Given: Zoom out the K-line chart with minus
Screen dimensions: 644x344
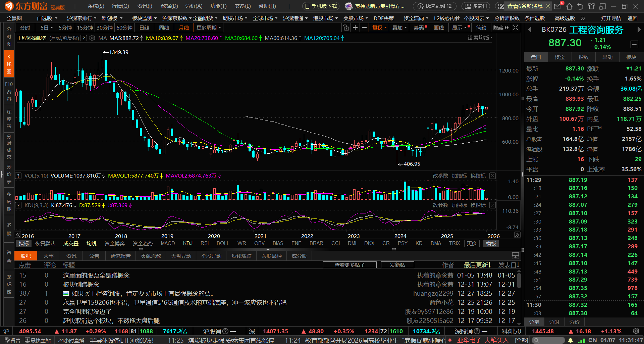Looking at the screenshot, I should tap(364, 28).
